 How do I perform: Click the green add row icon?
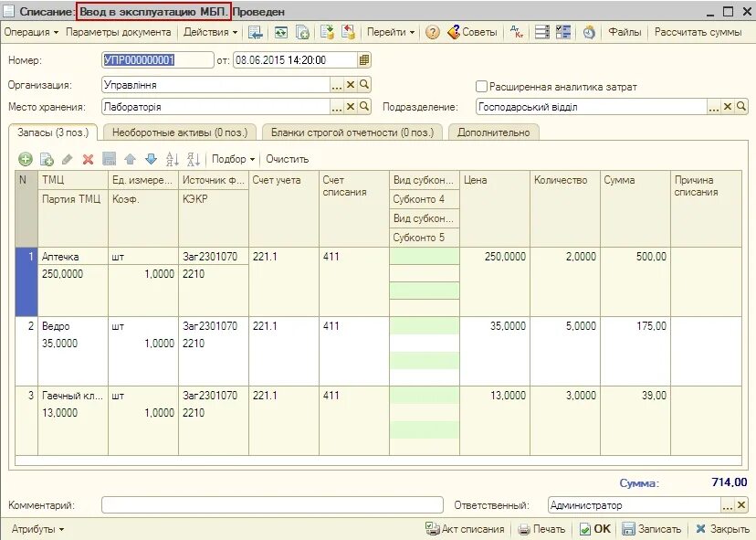tap(25, 159)
